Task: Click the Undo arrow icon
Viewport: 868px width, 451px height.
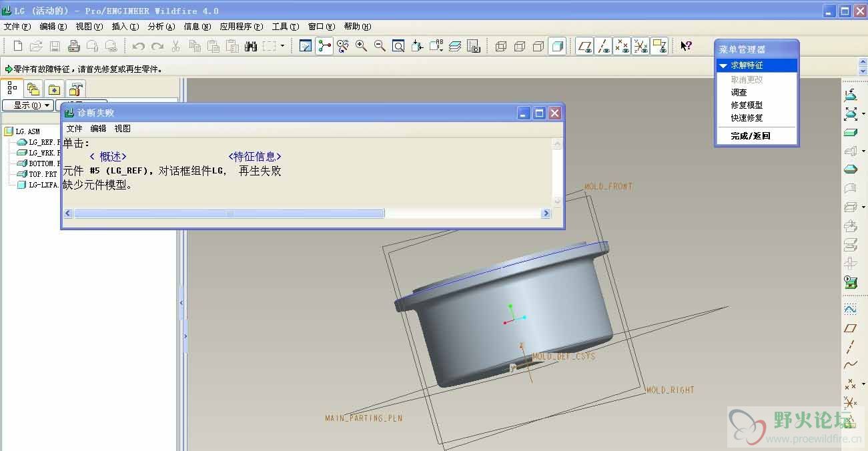Action: [x=139, y=46]
